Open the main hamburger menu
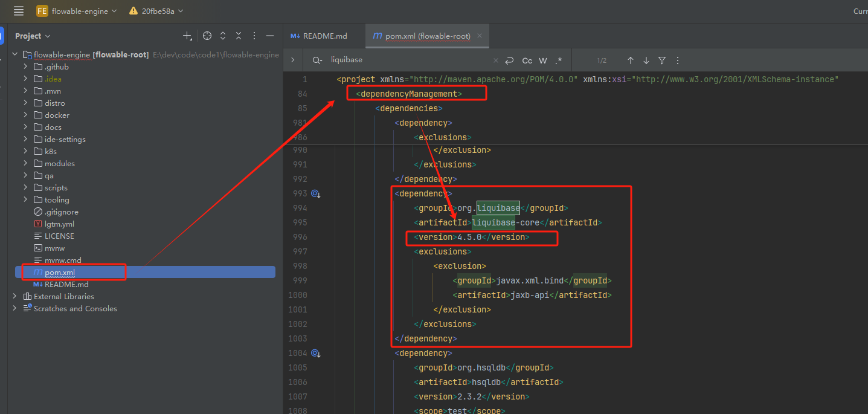 point(19,11)
